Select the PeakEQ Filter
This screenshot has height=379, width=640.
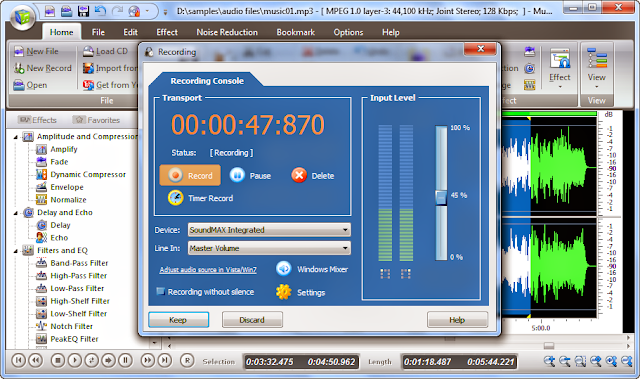coord(74,339)
